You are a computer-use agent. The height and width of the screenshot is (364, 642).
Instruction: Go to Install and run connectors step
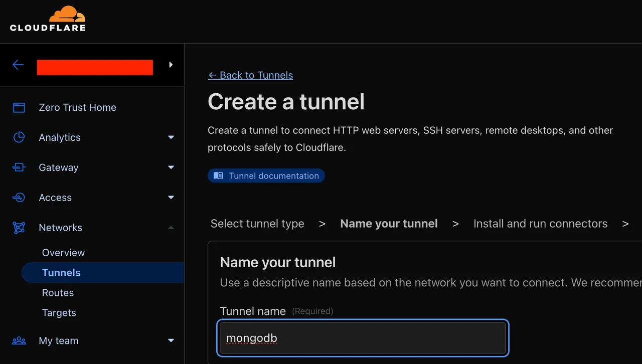540,224
